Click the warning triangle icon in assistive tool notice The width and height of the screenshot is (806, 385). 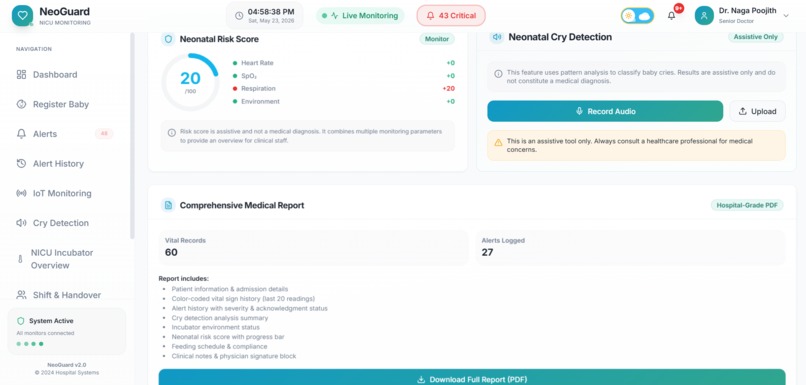pos(498,142)
